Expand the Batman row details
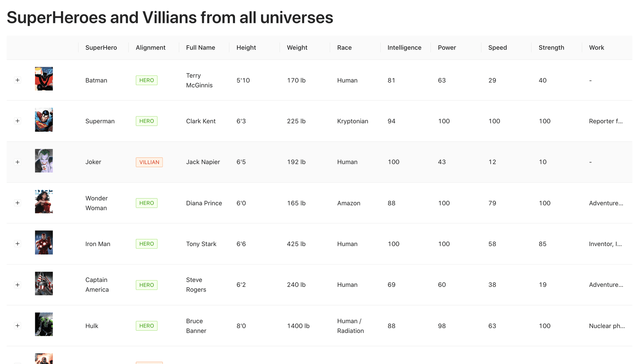639x364 pixels. click(18, 80)
